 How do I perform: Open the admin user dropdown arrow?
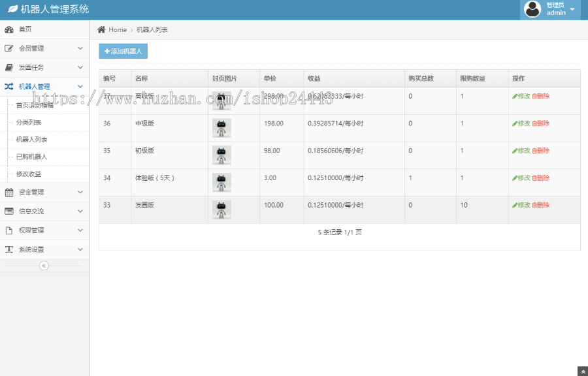tap(572, 9)
